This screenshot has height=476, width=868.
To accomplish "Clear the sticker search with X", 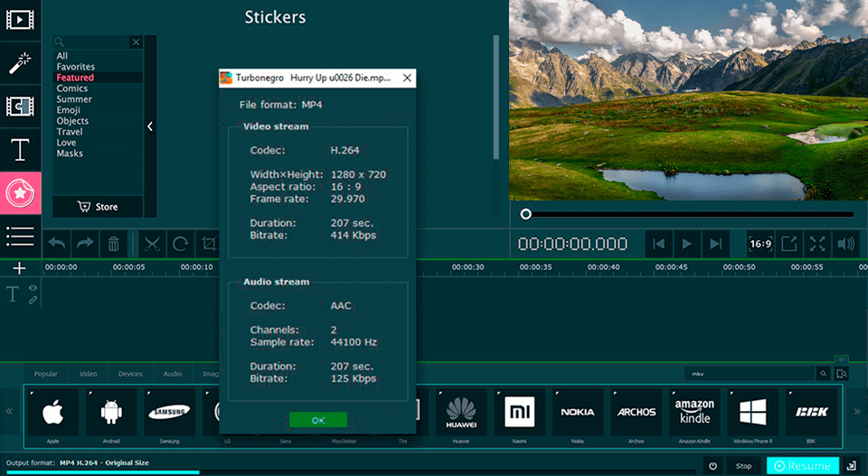I will 136,42.
